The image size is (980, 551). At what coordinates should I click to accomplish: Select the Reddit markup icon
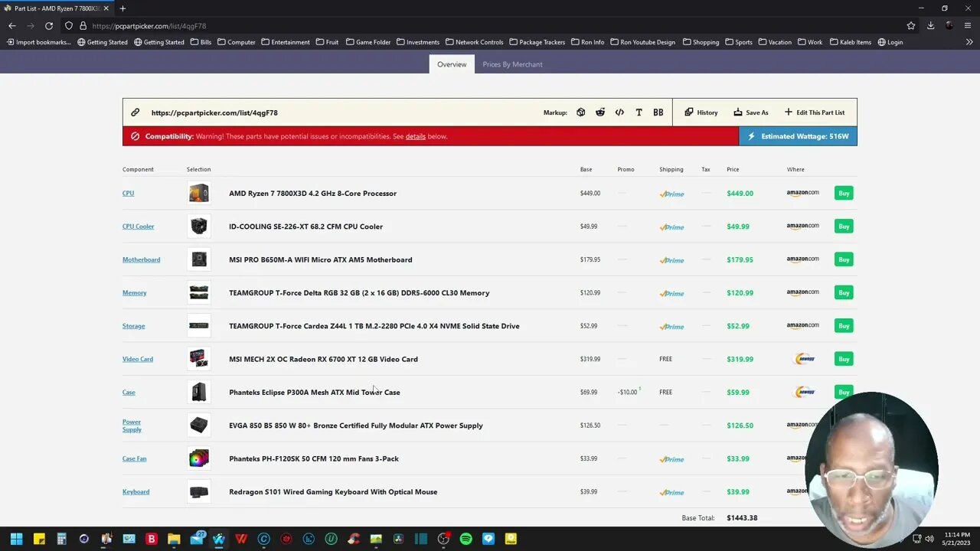[600, 112]
